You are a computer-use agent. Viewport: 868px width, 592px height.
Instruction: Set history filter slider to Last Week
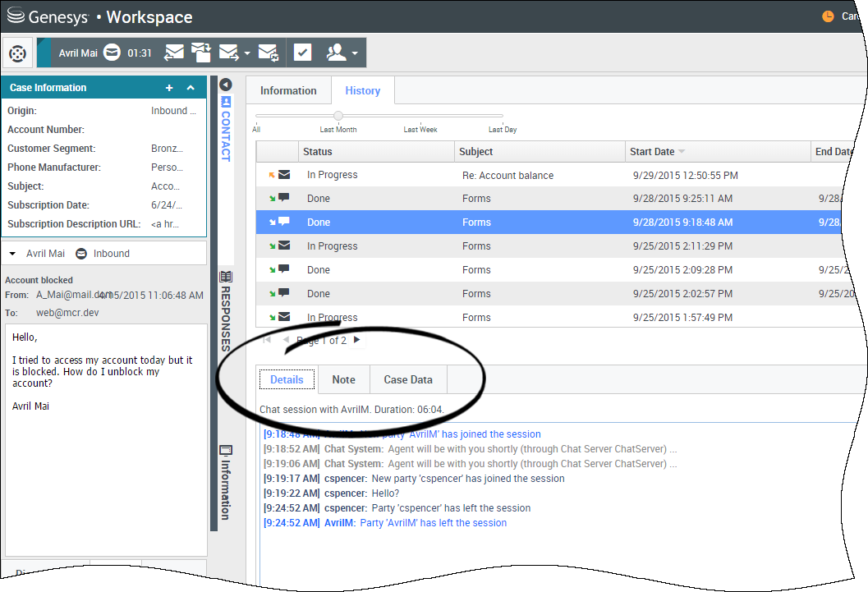click(420, 117)
